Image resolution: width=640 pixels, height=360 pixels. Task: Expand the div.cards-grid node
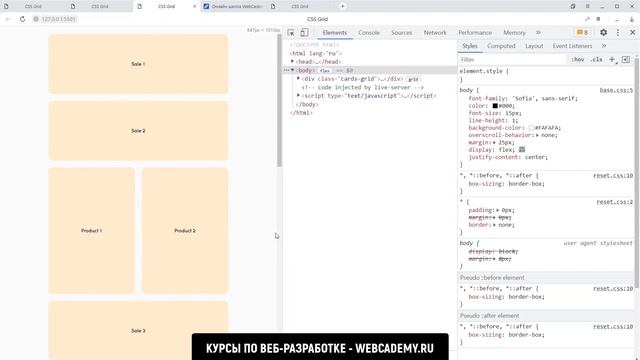point(298,78)
